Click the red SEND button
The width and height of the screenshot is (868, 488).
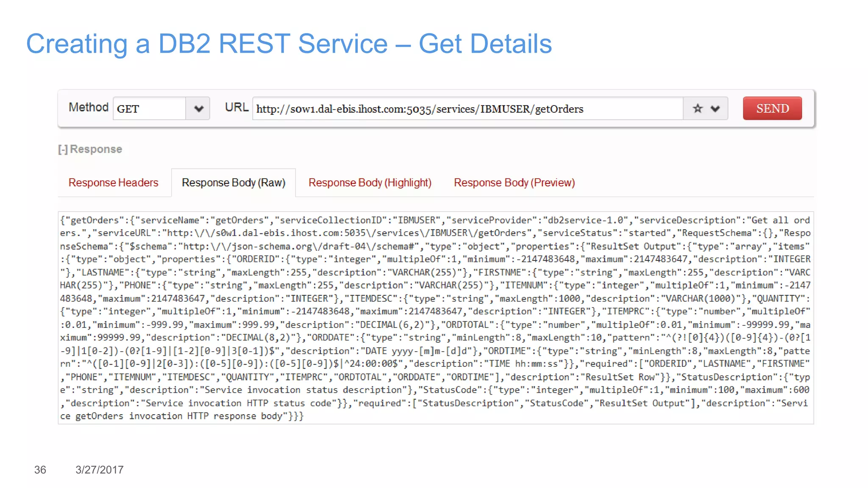pyautogui.click(x=772, y=108)
